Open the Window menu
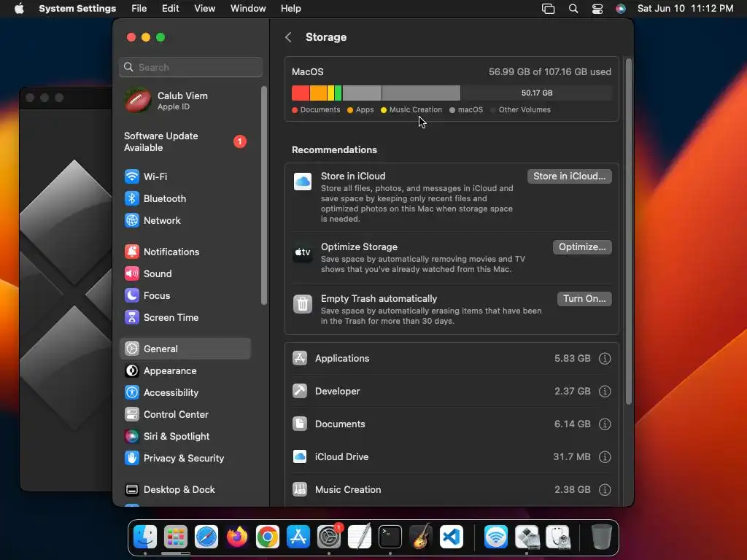The width and height of the screenshot is (747, 560). click(248, 9)
